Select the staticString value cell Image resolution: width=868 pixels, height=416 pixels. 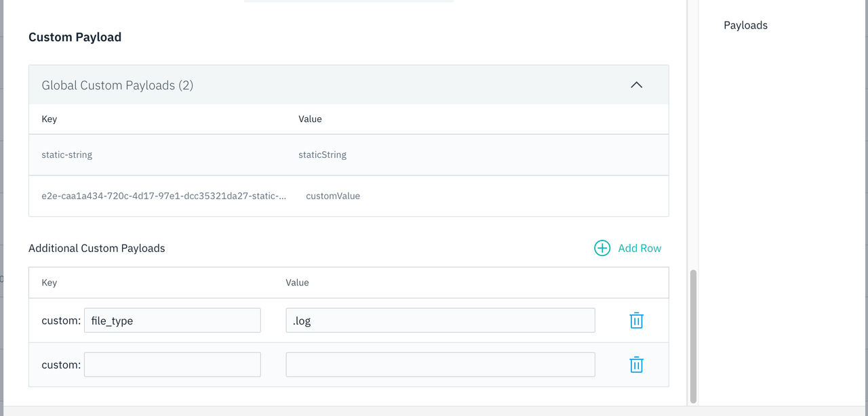pyautogui.click(x=322, y=154)
